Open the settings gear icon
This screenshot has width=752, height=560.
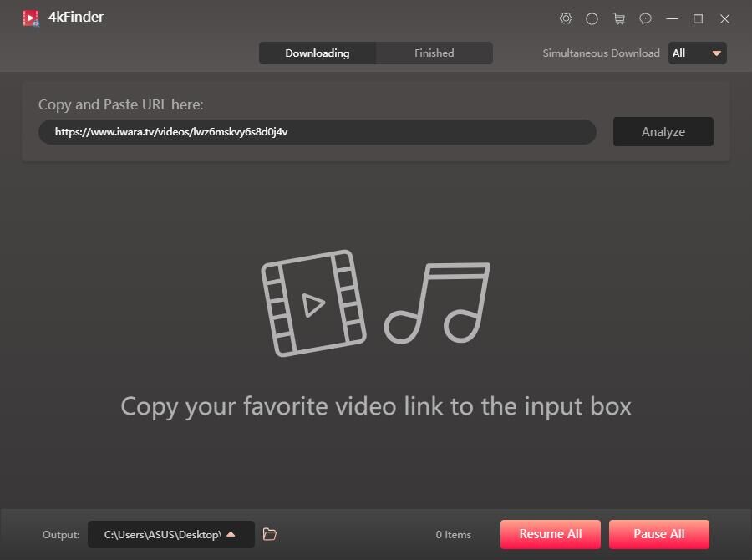[x=566, y=18]
